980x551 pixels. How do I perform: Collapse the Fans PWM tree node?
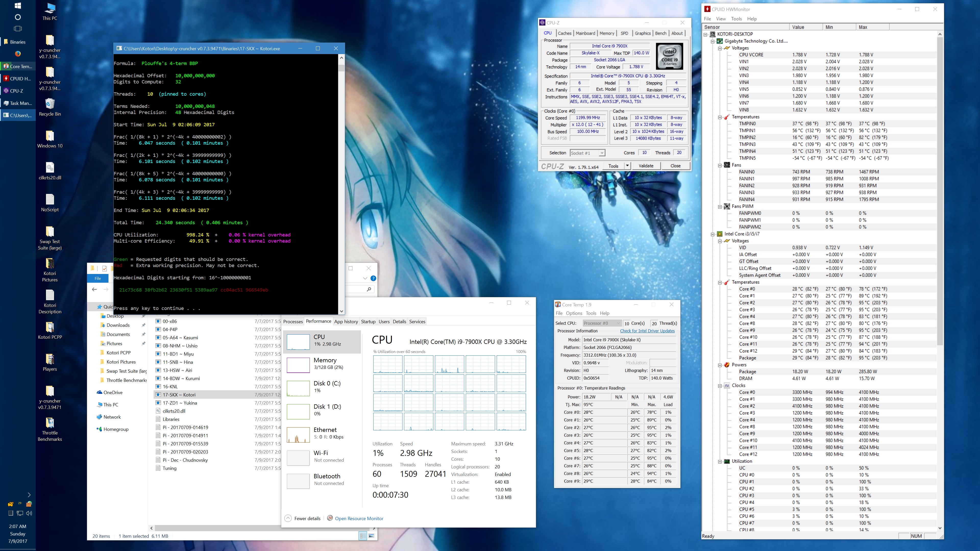(x=720, y=206)
